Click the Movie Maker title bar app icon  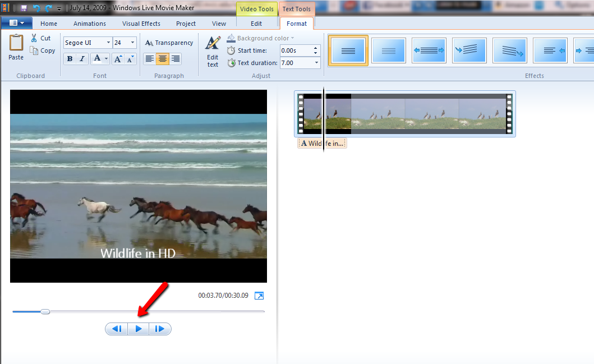point(5,8)
